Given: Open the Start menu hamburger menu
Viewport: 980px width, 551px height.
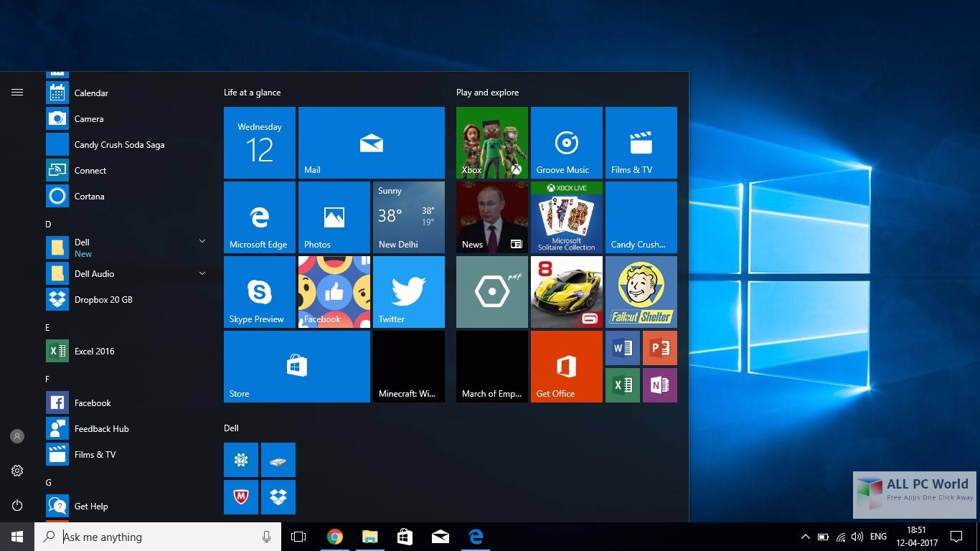Looking at the screenshot, I should pyautogui.click(x=17, y=92).
